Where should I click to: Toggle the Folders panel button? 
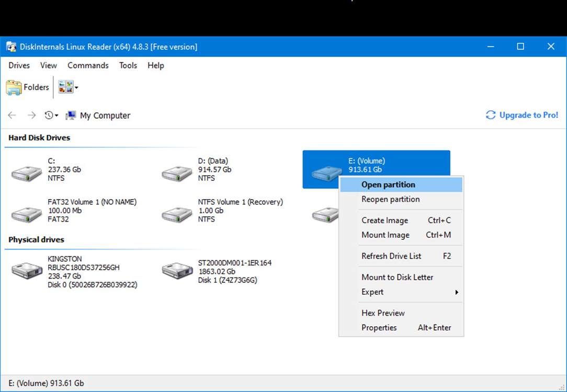click(x=28, y=87)
